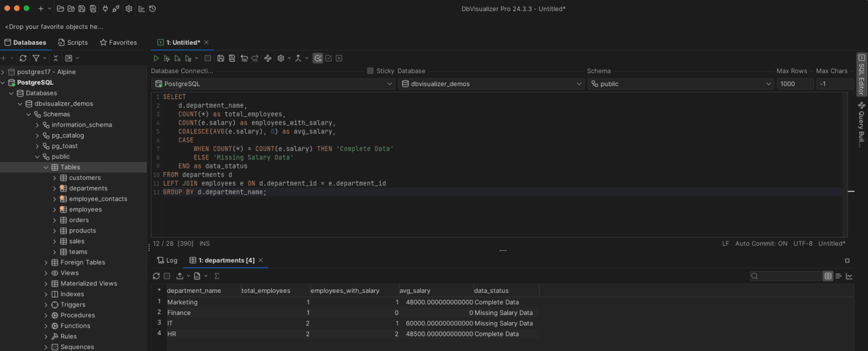Image resolution: width=868 pixels, height=351 pixels.
Task: Switch to the Scripts tab
Action: [72, 42]
